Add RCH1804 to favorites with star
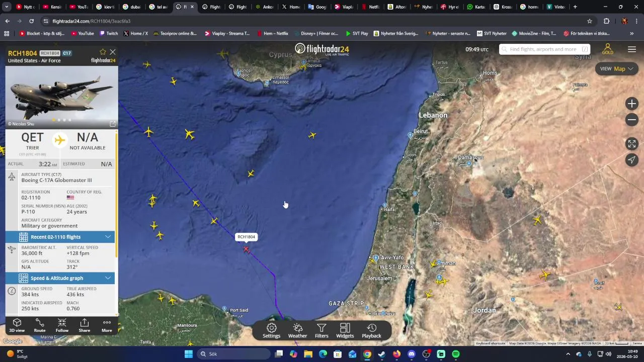Image resolution: width=644 pixels, height=362 pixels. point(103,52)
